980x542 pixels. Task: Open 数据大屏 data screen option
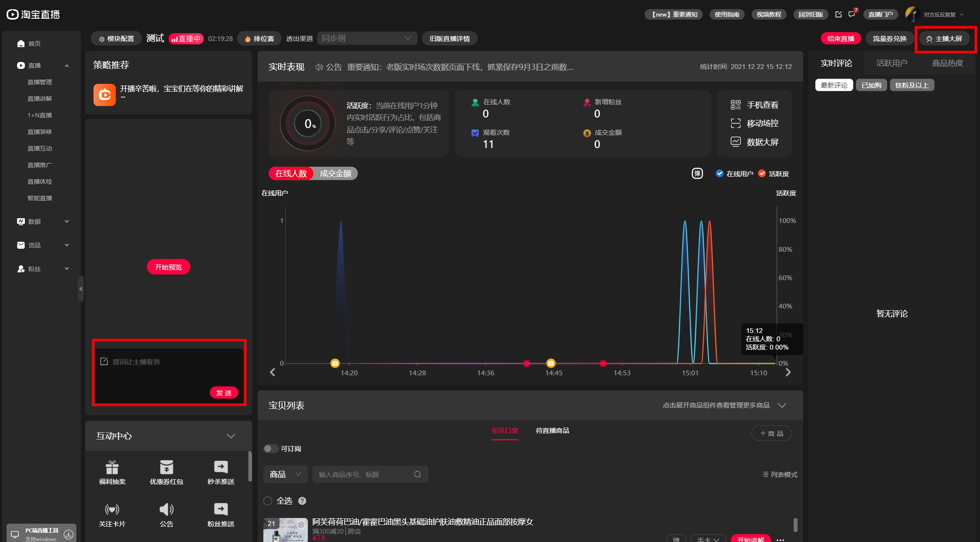(x=754, y=142)
